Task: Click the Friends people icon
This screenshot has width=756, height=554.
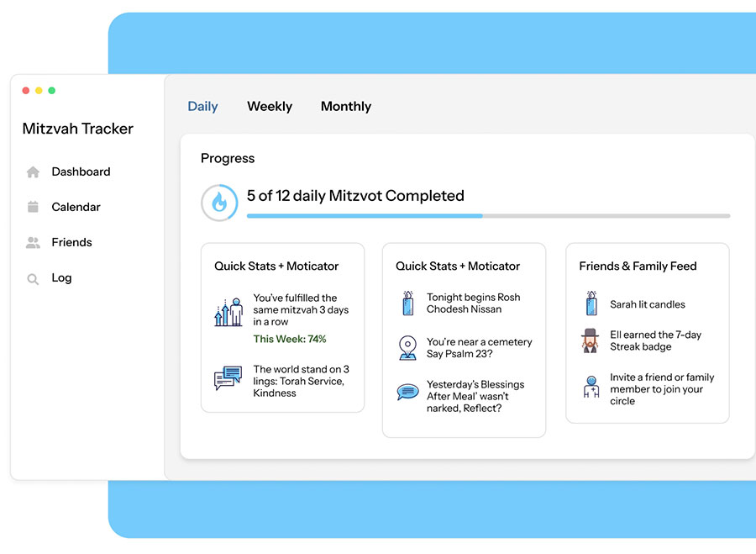Action: (33, 243)
